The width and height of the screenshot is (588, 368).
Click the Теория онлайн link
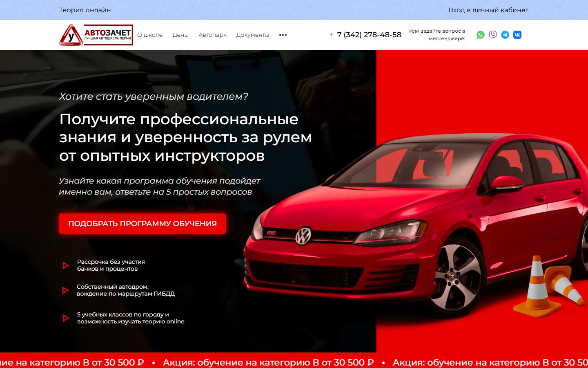[85, 10]
